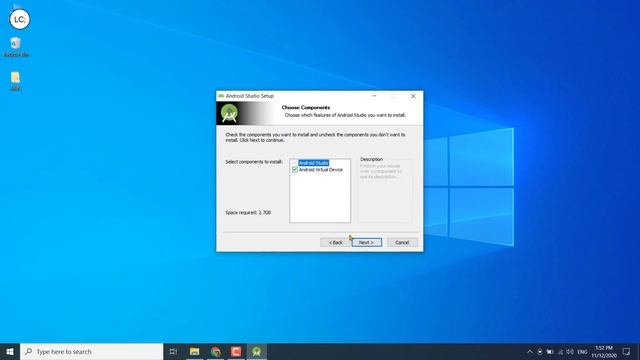Open the red recorder app in taskbar

tap(236, 351)
